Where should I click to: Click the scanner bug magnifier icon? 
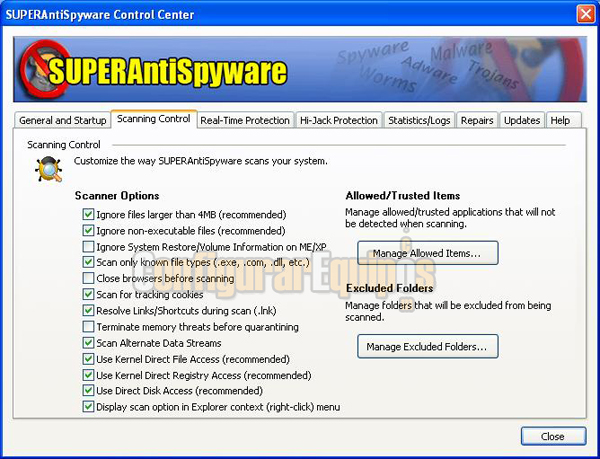(49, 169)
